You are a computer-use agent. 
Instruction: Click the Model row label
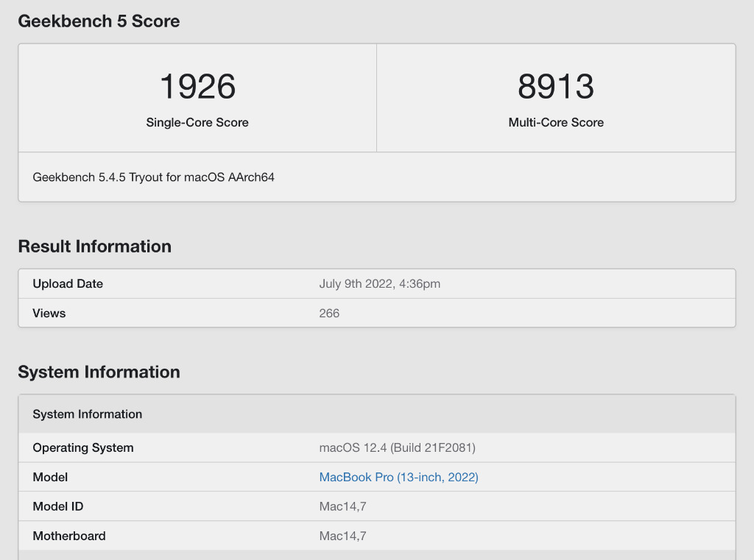click(x=50, y=478)
